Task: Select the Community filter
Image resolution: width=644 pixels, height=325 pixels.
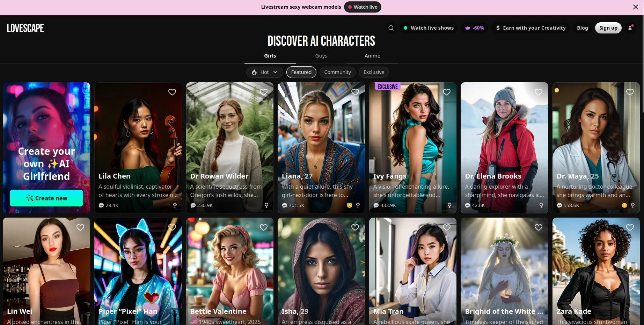Action: 337,72
